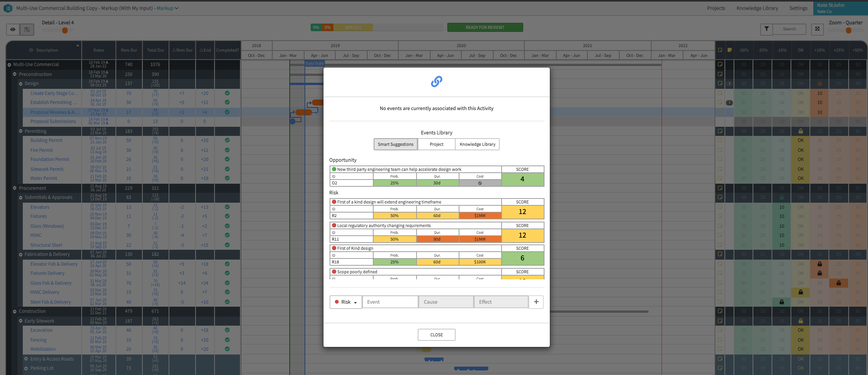The height and width of the screenshot is (375, 868).
Task: Click the Zoom - Quarter slider handle
Action: pyautogui.click(x=848, y=30)
